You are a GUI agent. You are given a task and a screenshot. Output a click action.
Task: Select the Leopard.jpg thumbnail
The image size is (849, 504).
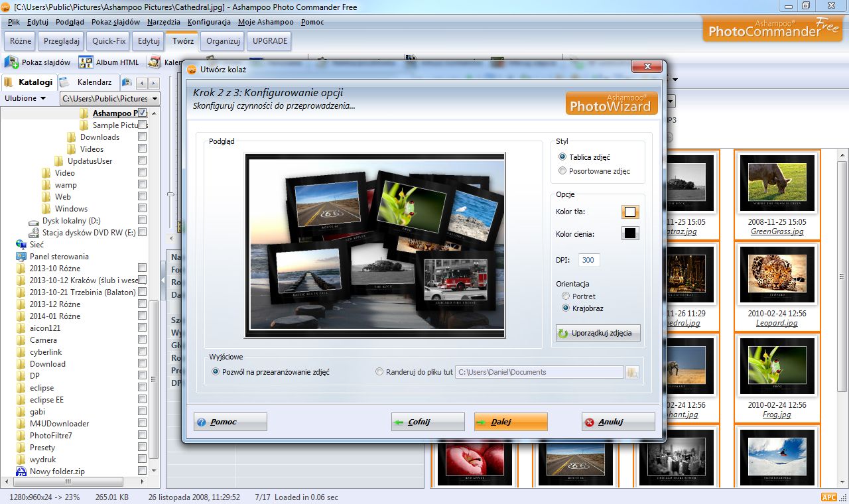click(777, 286)
